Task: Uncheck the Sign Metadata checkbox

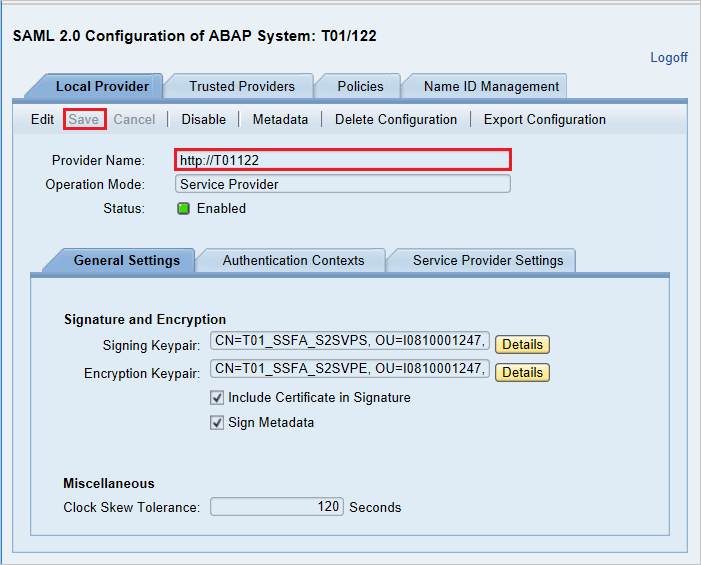Action: coord(217,422)
